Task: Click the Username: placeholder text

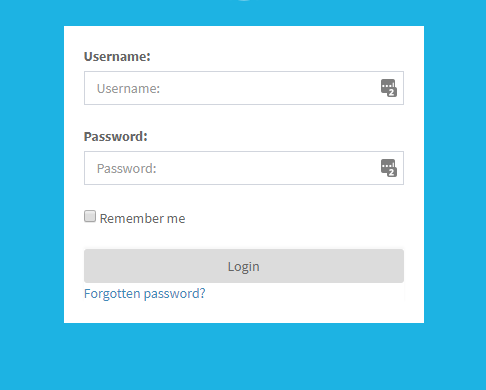Action: tap(128, 89)
